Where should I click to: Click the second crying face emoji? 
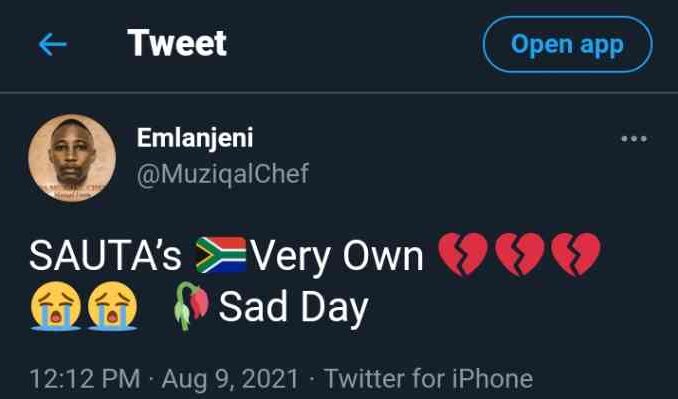tap(112, 306)
